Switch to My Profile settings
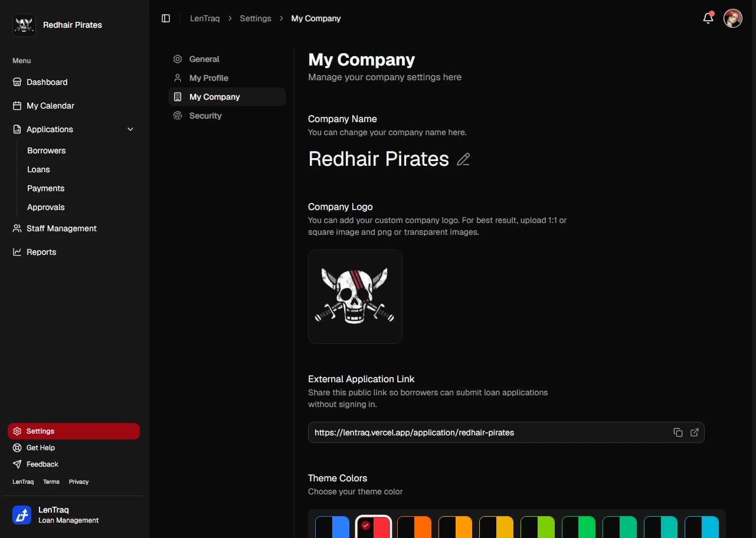756x538 pixels. (227, 78)
